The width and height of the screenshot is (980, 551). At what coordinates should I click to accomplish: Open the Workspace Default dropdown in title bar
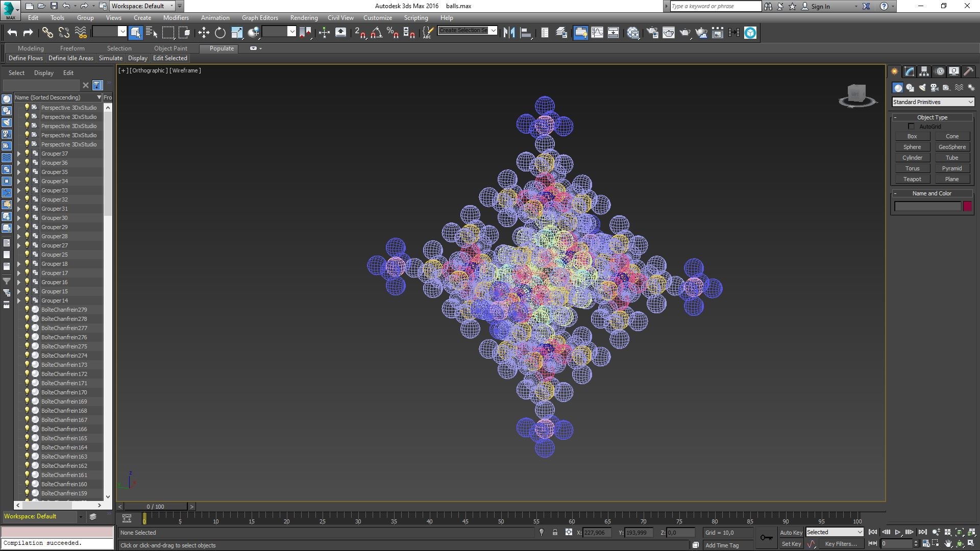point(142,6)
